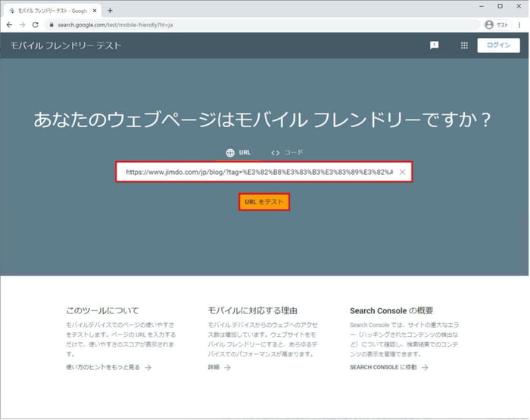This screenshot has height=420, width=530.
Task: Click arrow next to 詳細
Action: pos(227,367)
